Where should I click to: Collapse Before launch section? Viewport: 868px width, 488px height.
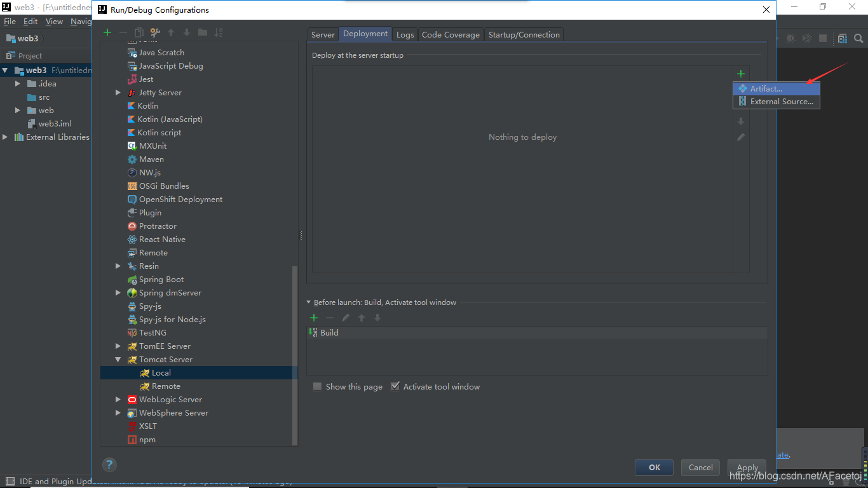[309, 302]
